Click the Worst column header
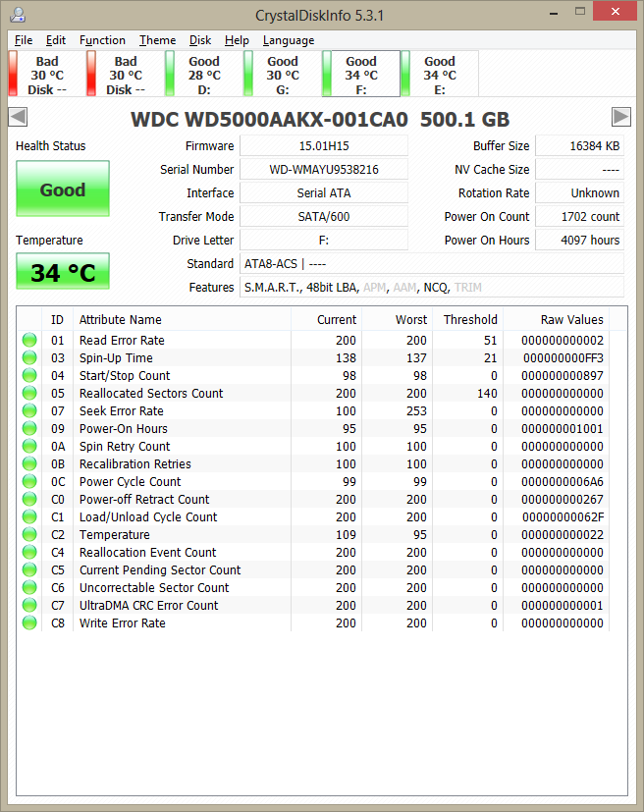This screenshot has width=644, height=812. (397, 319)
